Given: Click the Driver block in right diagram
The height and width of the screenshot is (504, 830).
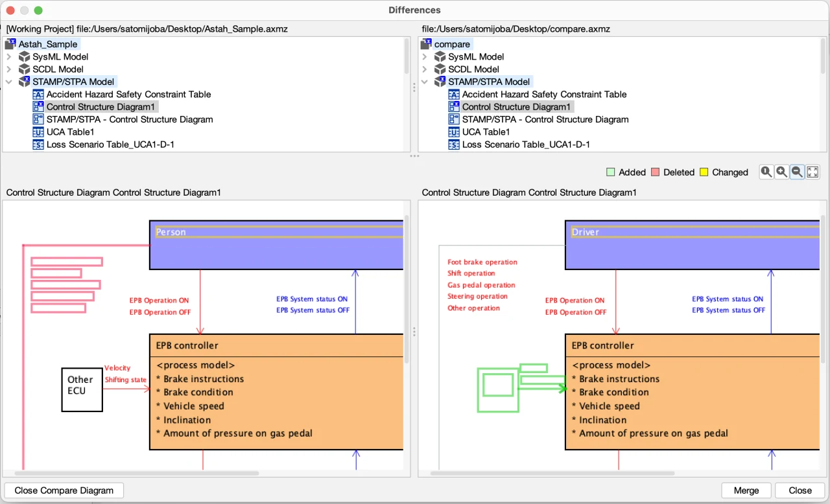Looking at the screenshot, I should click(692, 244).
